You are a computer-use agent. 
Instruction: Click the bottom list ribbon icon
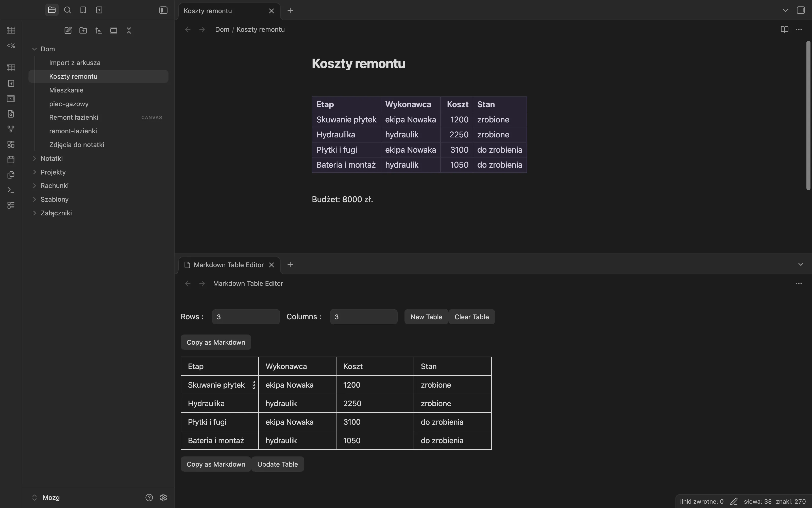[x=11, y=205]
